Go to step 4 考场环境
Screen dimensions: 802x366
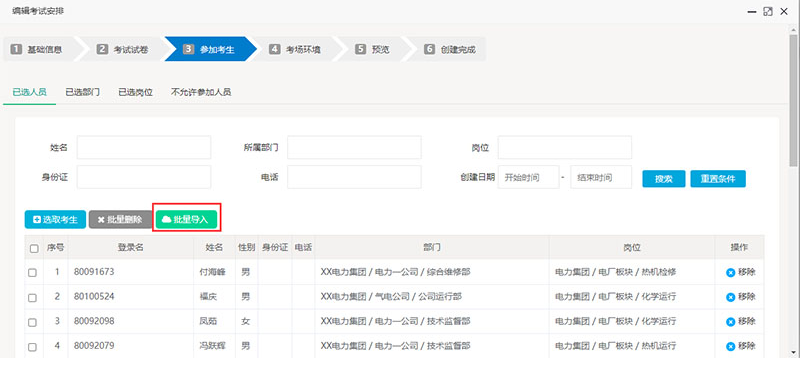pos(296,50)
